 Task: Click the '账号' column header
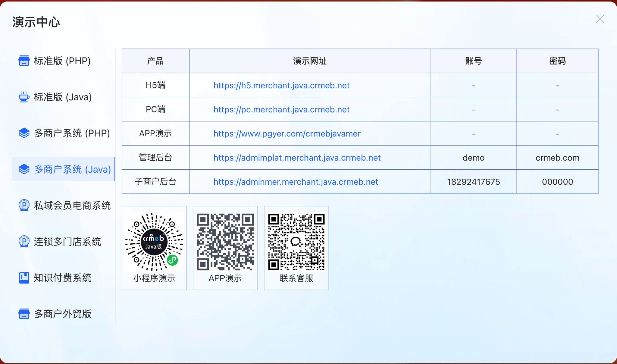[x=474, y=61]
